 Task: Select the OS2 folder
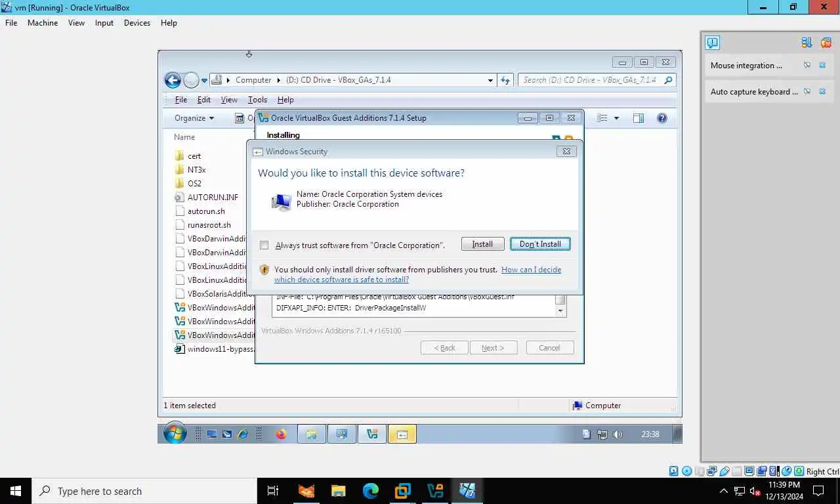coord(188,184)
